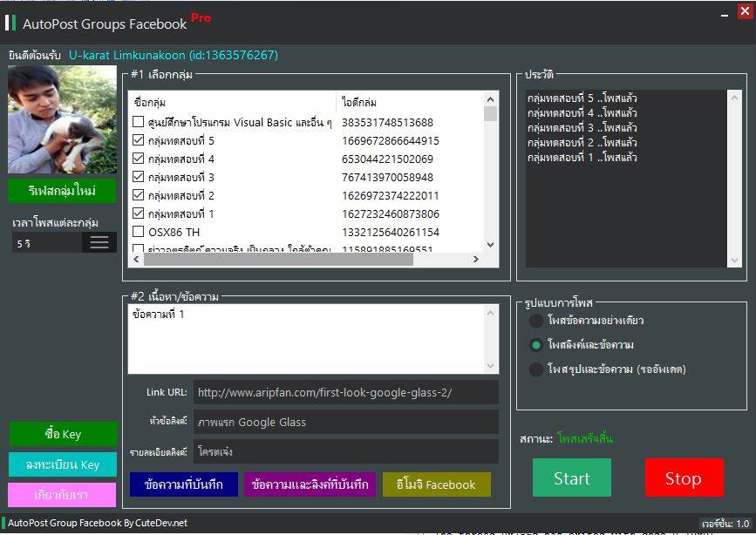
Task: Click the group list scroll right arrow
Action: pyautogui.click(x=476, y=260)
